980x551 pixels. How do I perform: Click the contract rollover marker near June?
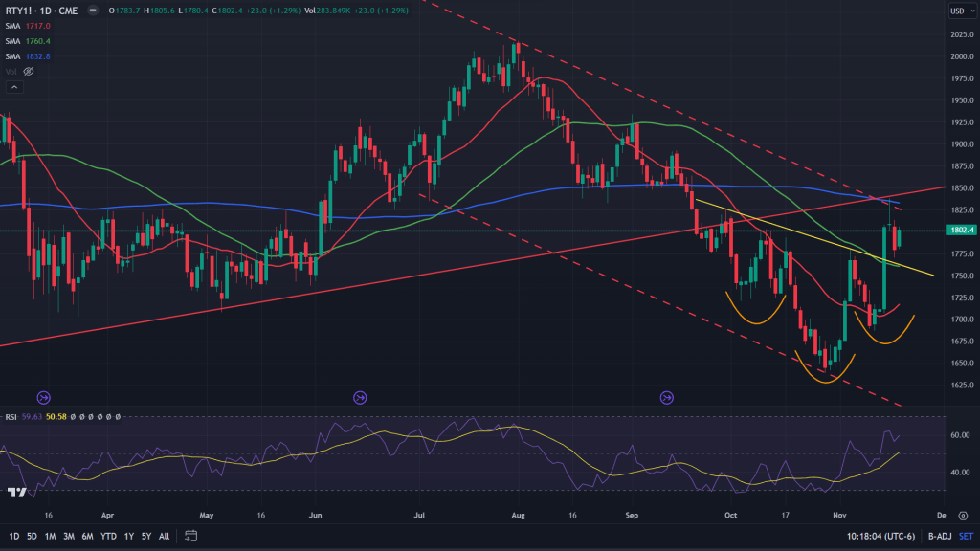(360, 397)
